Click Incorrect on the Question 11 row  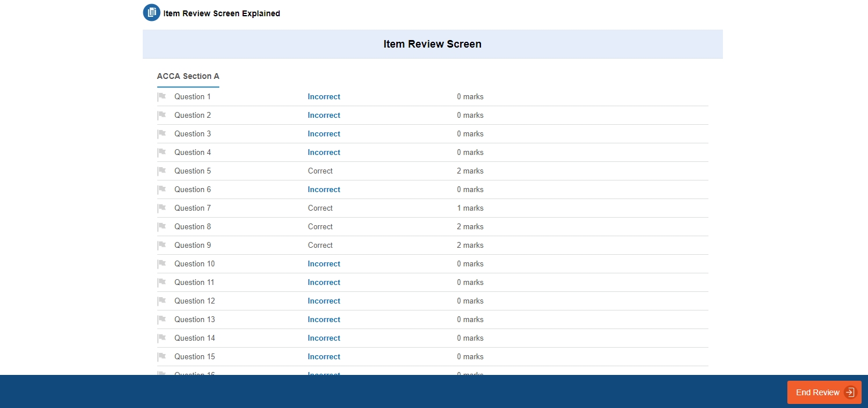click(x=324, y=283)
